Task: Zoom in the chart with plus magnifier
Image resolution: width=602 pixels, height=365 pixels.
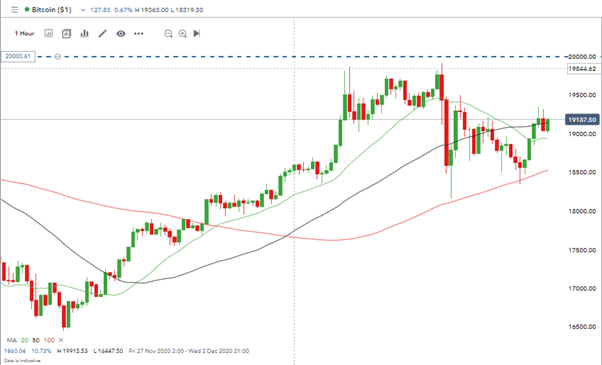Action: coord(183,34)
